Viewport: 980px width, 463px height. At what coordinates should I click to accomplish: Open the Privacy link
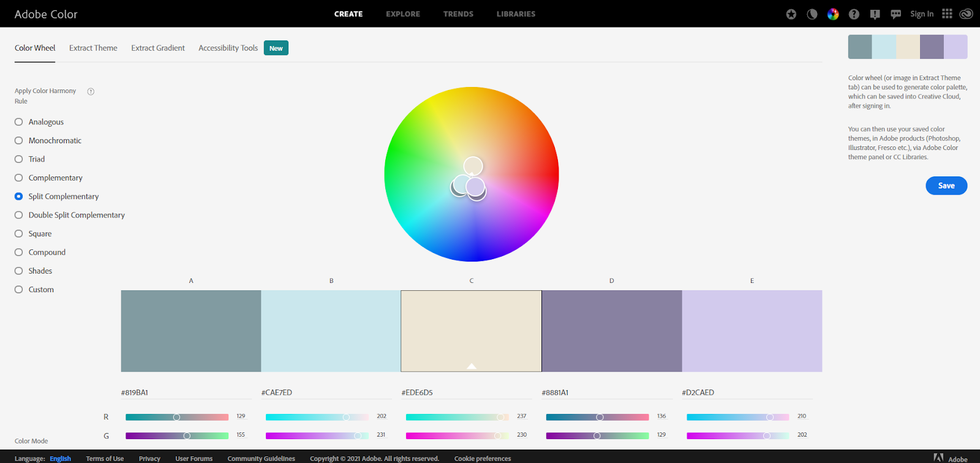(149, 458)
